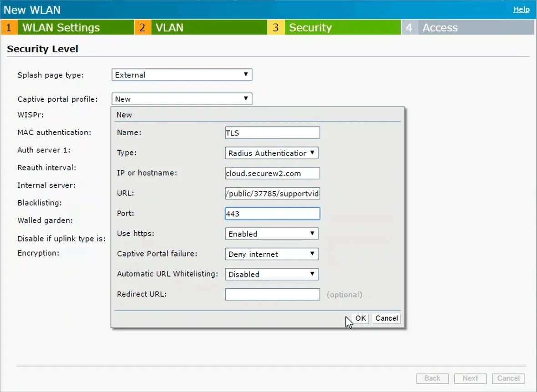Expand the Captive Portal failure dropdown
Image resolution: width=537 pixels, height=392 pixels.
pyautogui.click(x=272, y=254)
